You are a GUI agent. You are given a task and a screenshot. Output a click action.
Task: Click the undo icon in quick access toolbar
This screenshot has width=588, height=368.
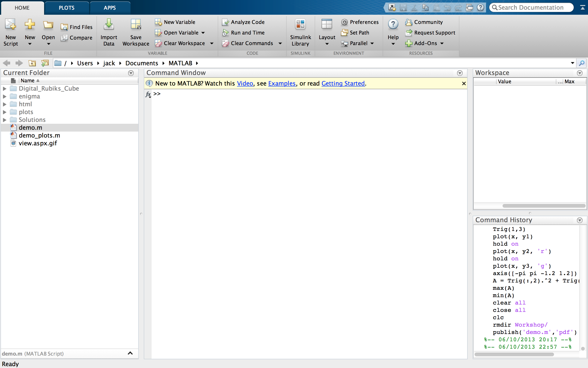448,8
